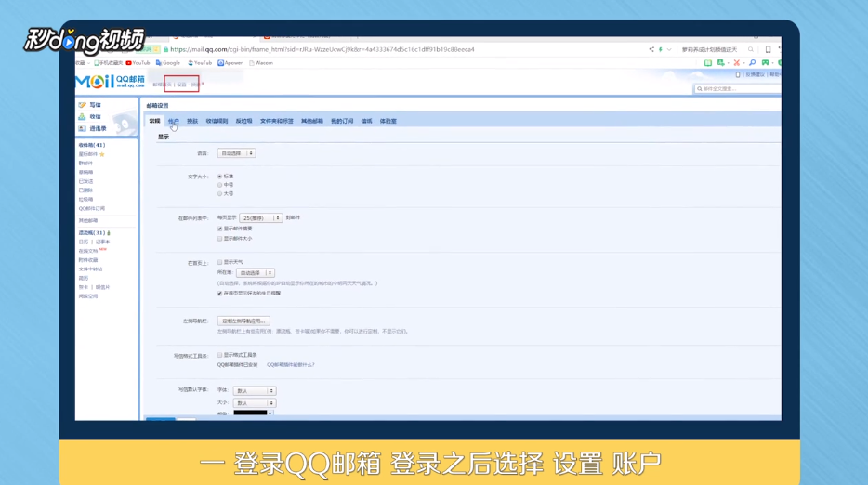868x485 pixels.
Task: Switch to the 常规 settings tab
Action: pos(154,121)
